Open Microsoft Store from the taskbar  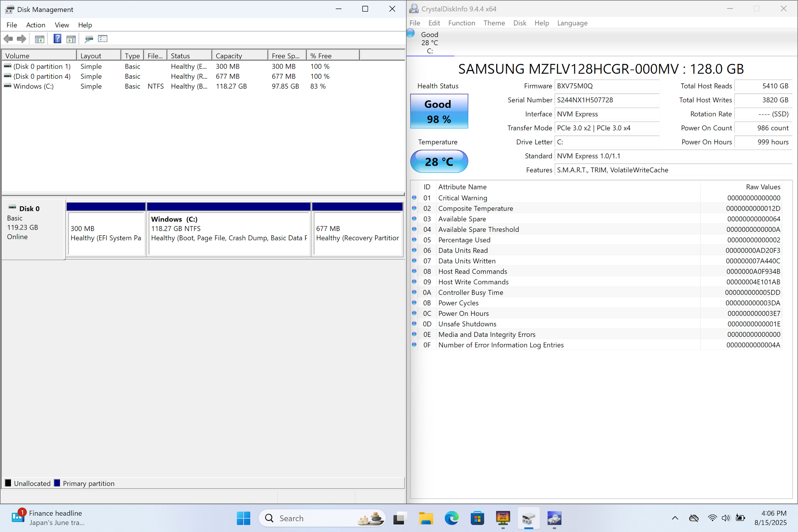(x=477, y=518)
